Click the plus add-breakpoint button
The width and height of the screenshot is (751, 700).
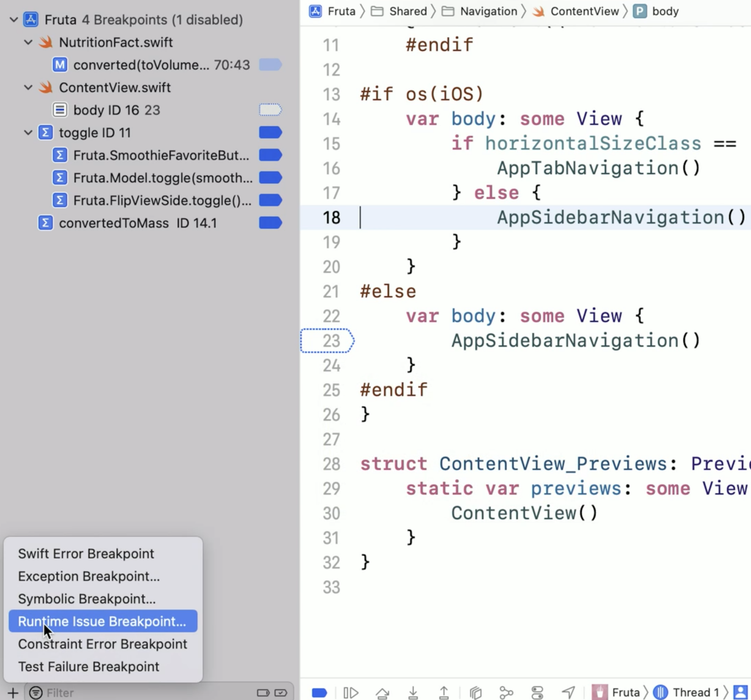point(13,693)
